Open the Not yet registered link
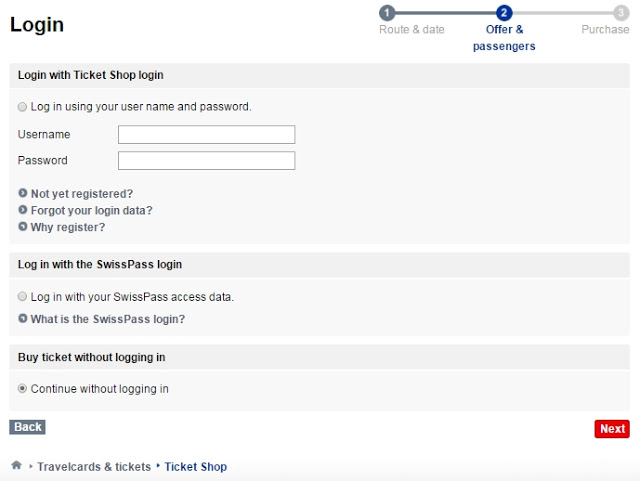Screen dimensions: 640x481 (82, 194)
